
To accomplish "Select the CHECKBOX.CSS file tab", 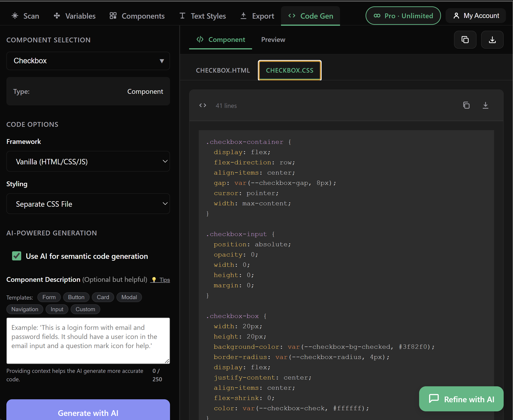I will point(290,70).
